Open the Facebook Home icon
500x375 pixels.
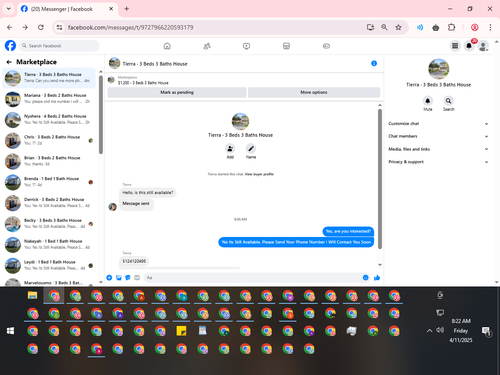167,46
